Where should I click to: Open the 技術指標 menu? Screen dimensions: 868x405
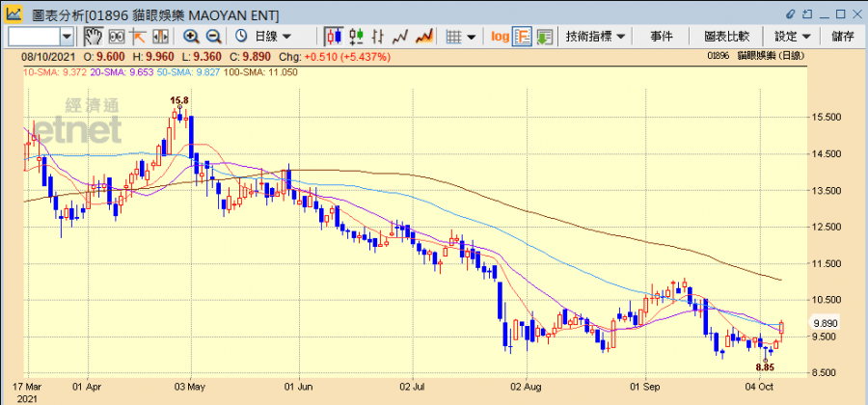pos(595,37)
